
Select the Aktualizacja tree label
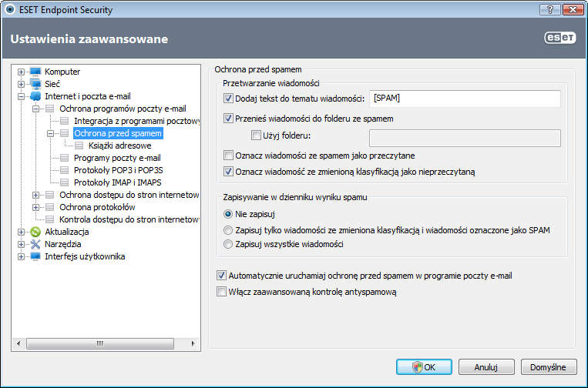pos(67,232)
